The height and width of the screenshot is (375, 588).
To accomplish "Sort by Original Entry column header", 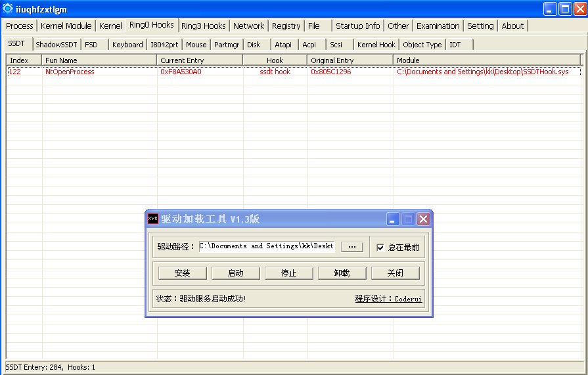I will coord(350,60).
